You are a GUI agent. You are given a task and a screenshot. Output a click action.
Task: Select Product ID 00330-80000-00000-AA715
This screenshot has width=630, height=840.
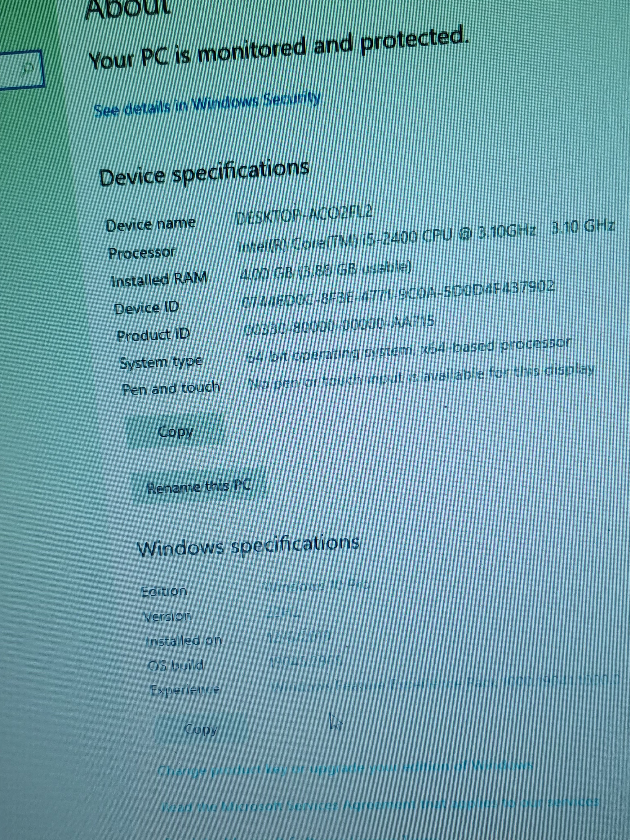(x=339, y=326)
